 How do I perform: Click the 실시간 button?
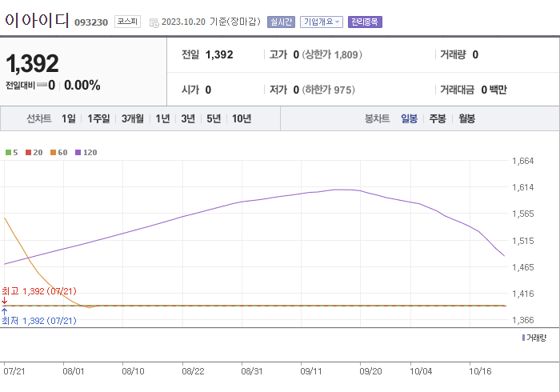pyautogui.click(x=281, y=22)
